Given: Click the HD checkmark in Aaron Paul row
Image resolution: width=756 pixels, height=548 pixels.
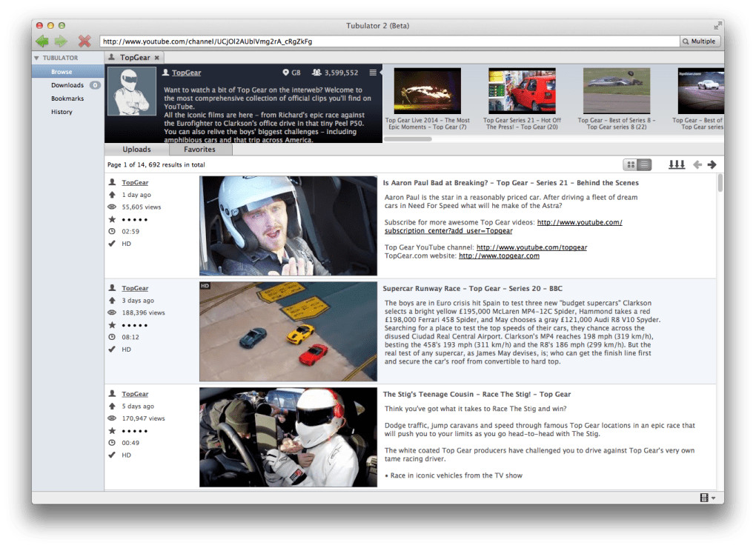Looking at the screenshot, I should [x=112, y=244].
